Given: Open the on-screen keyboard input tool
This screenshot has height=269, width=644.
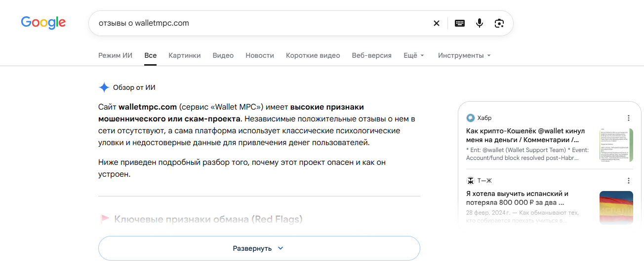Looking at the screenshot, I should click(459, 23).
